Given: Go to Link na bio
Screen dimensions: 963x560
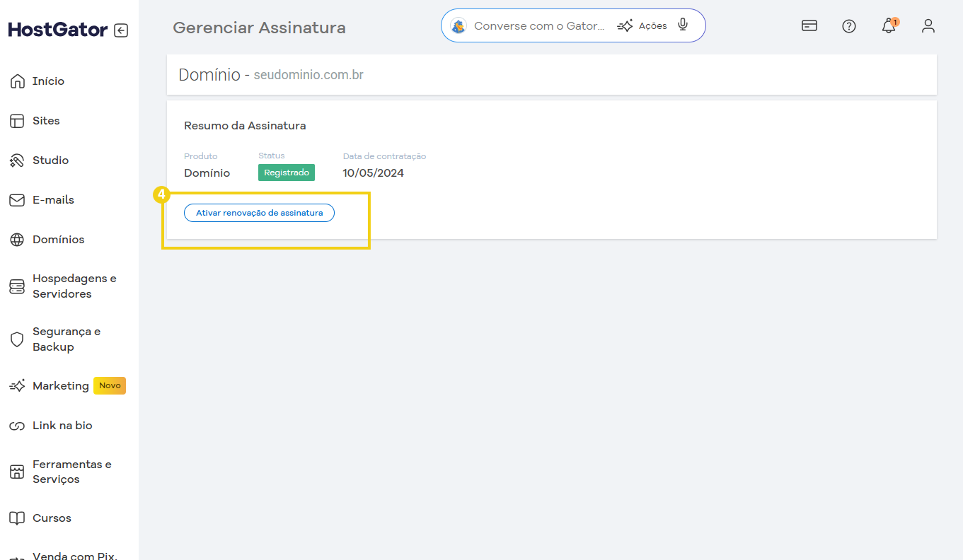Looking at the screenshot, I should (62, 426).
